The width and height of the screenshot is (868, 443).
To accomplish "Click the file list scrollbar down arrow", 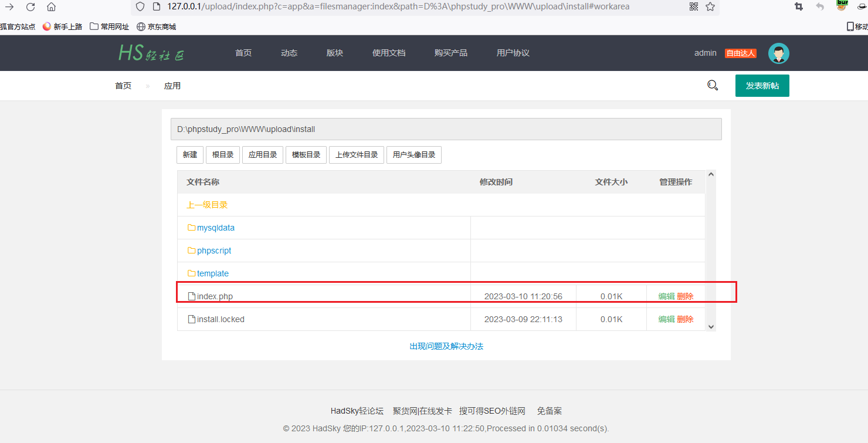I will click(x=711, y=327).
